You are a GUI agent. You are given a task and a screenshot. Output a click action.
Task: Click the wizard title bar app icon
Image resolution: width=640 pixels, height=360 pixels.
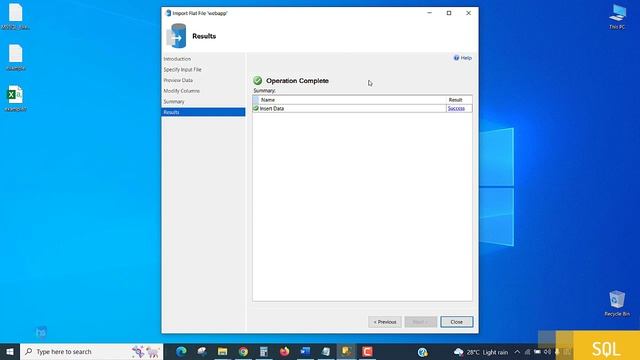point(168,13)
